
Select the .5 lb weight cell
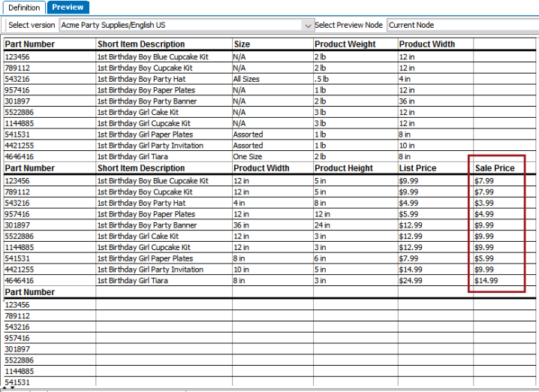(x=321, y=79)
